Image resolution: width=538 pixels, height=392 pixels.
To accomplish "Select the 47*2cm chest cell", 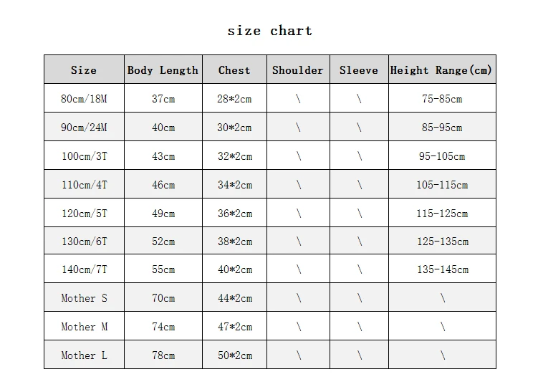I will 235,326.
